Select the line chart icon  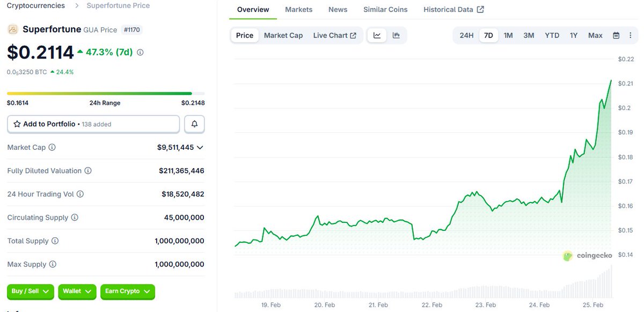[x=377, y=34]
